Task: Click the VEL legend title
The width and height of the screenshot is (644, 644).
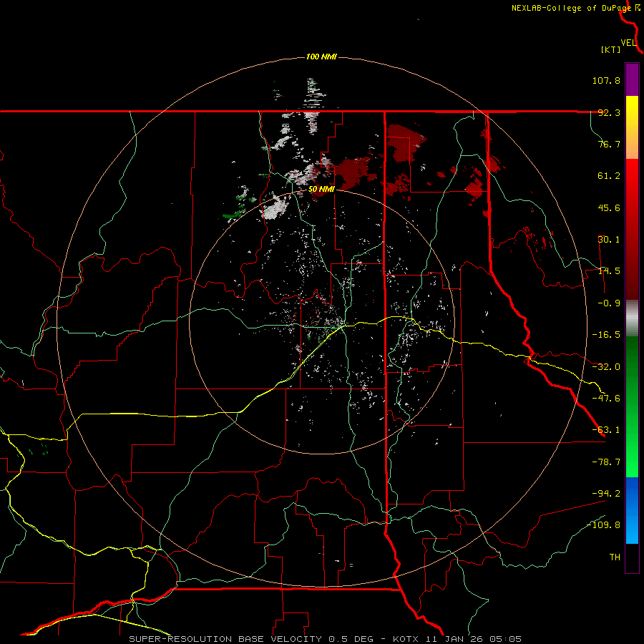Action: [x=628, y=43]
